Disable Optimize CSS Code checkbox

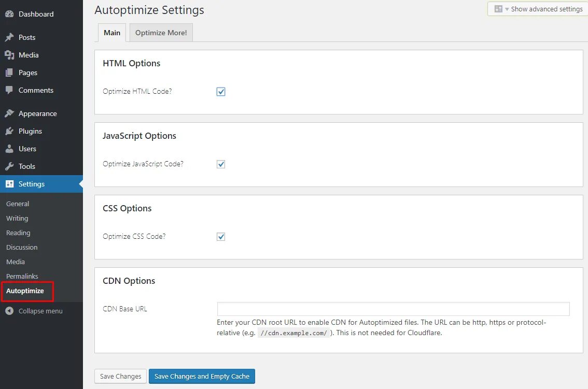221,237
